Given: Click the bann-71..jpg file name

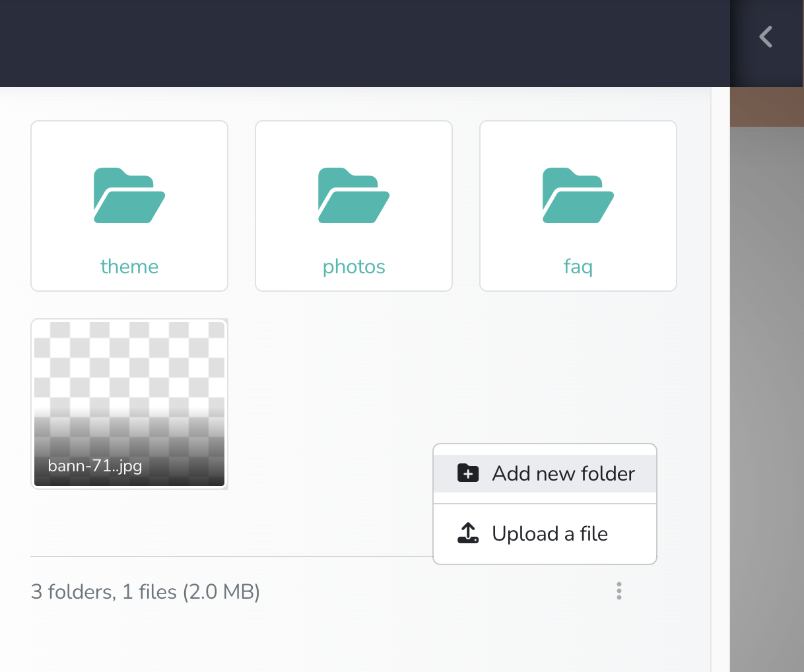Looking at the screenshot, I should (x=95, y=466).
